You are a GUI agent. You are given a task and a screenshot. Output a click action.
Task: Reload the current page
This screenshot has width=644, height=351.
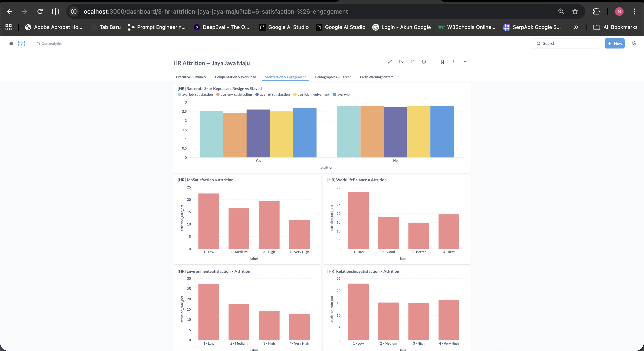point(40,11)
